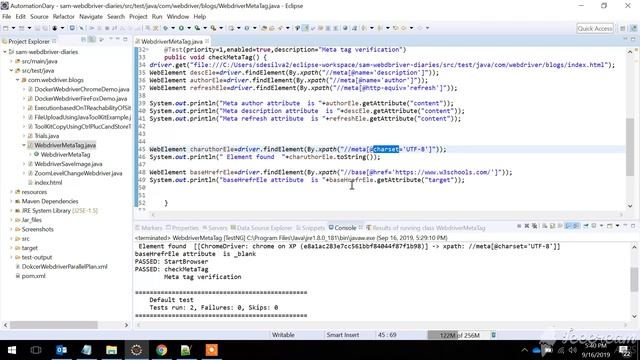640x360 pixels.
Task: Click Remove All Terminated Launches icon
Action: point(534,226)
